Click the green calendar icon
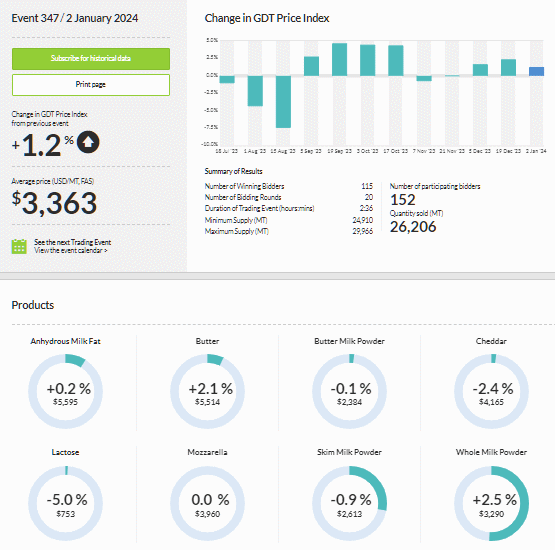 19,246
